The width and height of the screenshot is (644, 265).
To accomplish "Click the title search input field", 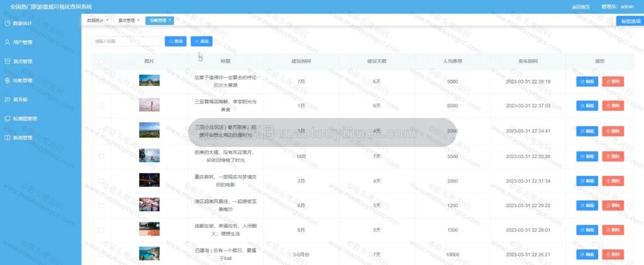I will [x=126, y=41].
